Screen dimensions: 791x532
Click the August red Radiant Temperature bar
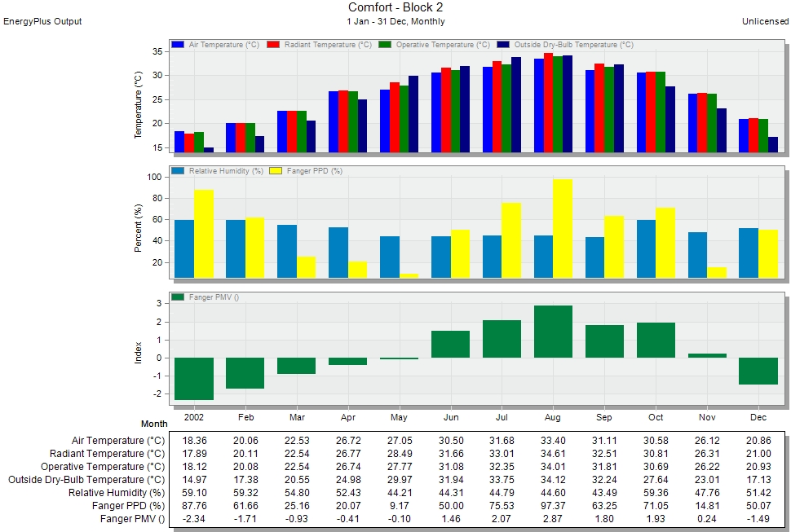548,103
